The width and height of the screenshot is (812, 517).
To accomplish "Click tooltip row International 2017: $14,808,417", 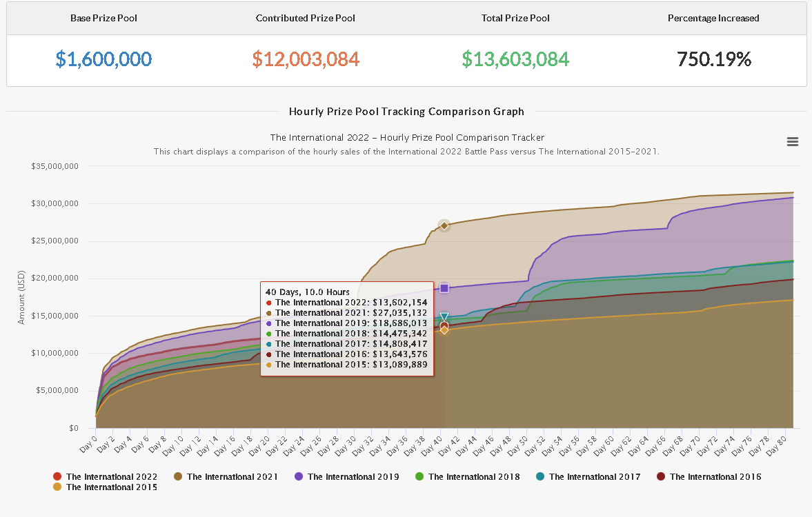I will click(346, 343).
